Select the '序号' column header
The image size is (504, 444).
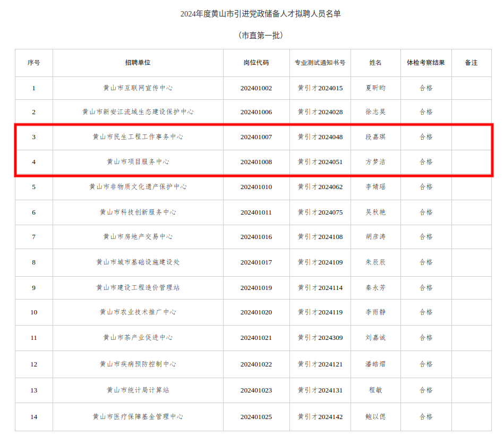pos(34,63)
